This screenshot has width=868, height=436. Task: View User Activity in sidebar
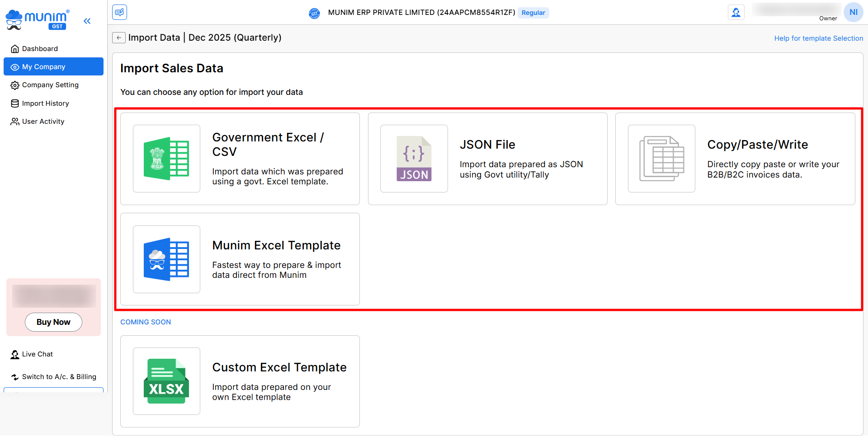(43, 122)
